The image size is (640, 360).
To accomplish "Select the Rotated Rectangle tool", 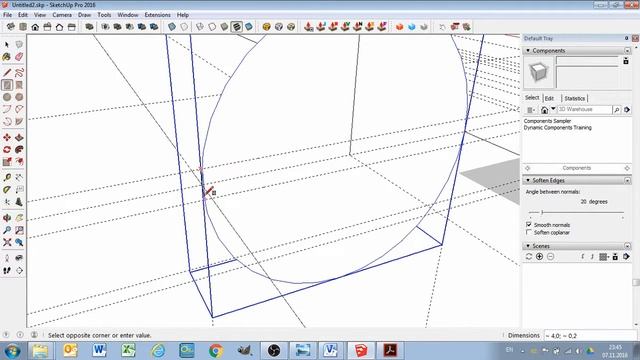I will 19,85.
